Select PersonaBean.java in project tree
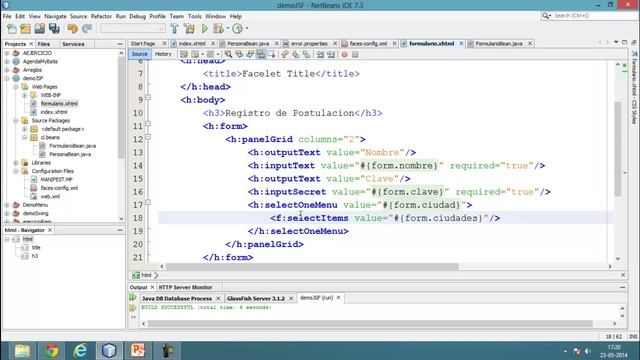 (x=70, y=154)
